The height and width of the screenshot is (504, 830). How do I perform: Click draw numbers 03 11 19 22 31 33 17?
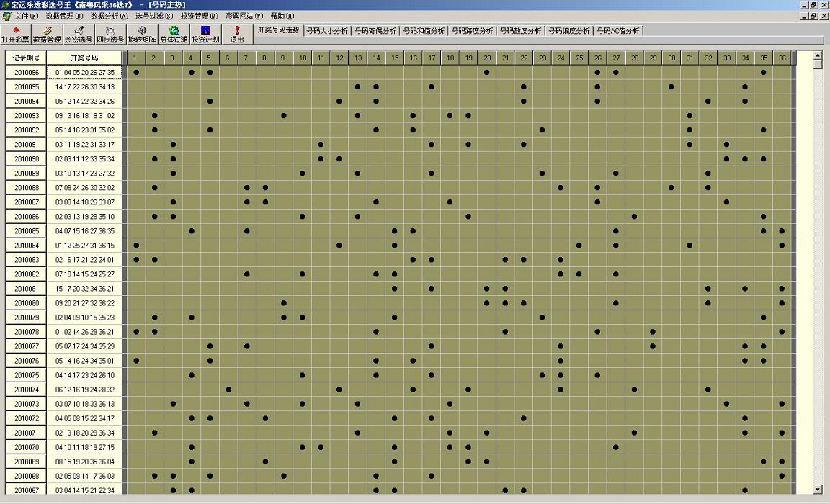[84, 145]
